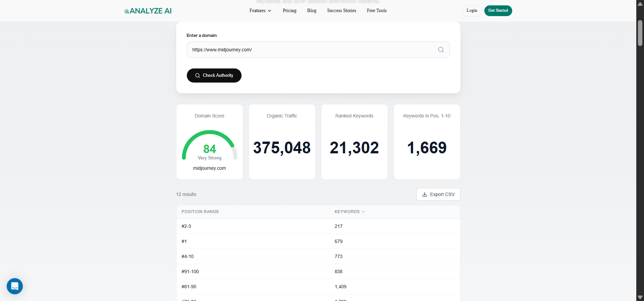Viewport: 644px width, 301px height.
Task: Select the #2-3 position range row
Action: click(x=318, y=226)
